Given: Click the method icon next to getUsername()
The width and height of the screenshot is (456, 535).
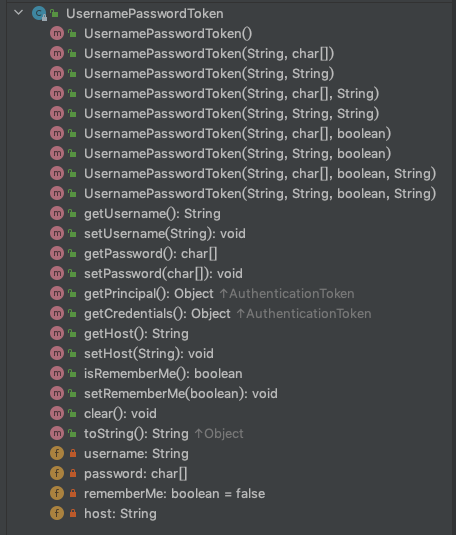Looking at the screenshot, I should [x=57, y=213].
